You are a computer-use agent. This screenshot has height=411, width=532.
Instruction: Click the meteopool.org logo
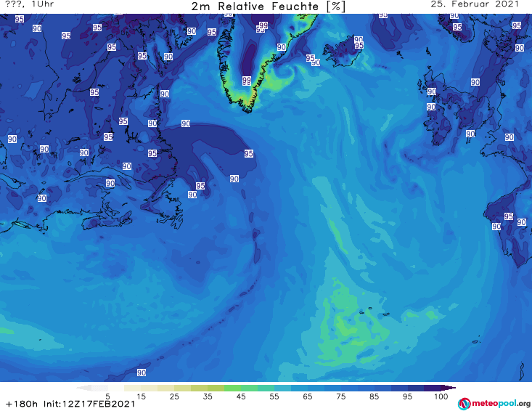[494, 404]
